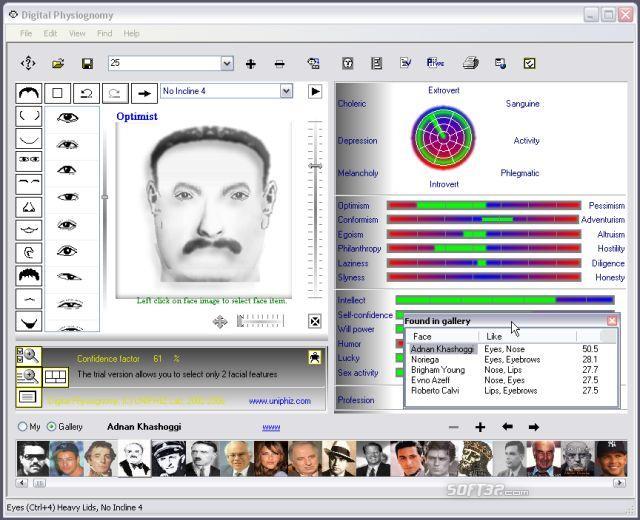Image resolution: width=640 pixels, height=520 pixels.
Task: Click the undo curved arrow button
Action: [x=86, y=93]
